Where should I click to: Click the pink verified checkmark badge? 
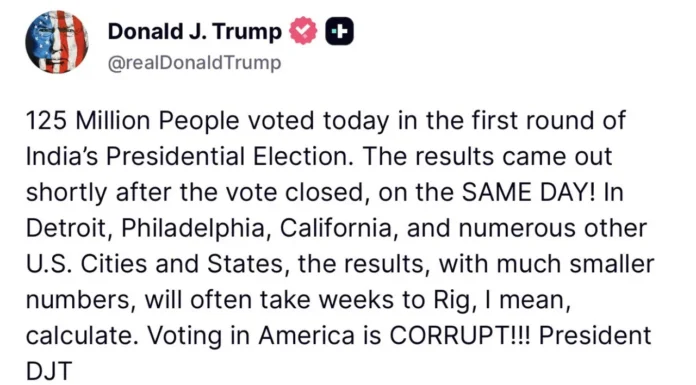[x=303, y=31]
